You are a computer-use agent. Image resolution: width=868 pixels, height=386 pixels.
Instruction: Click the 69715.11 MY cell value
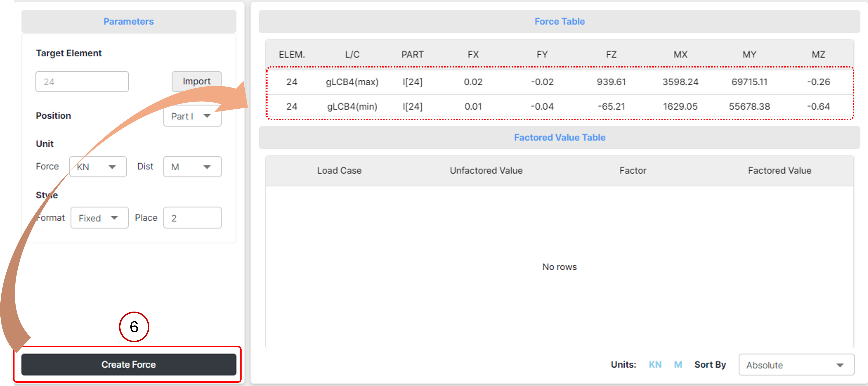pos(749,82)
